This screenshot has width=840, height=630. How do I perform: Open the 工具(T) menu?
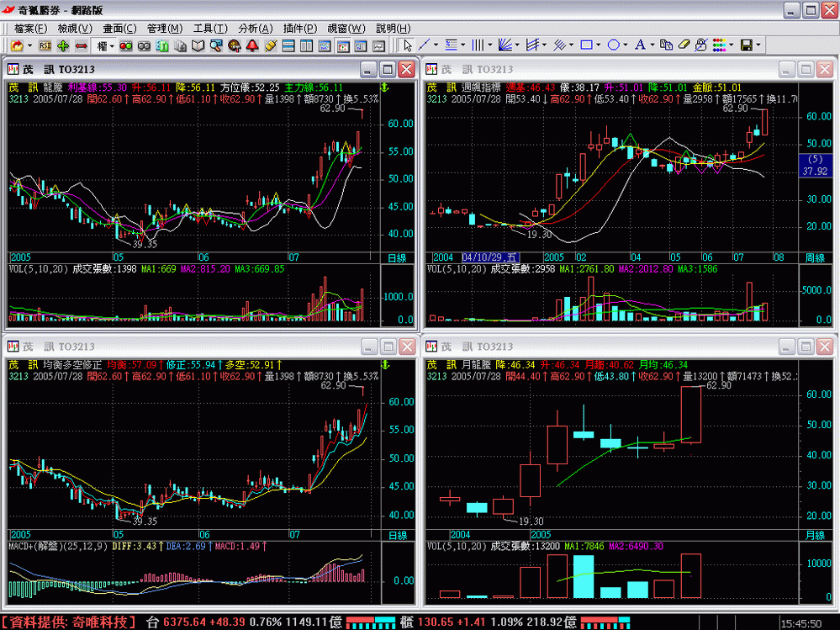(210, 29)
